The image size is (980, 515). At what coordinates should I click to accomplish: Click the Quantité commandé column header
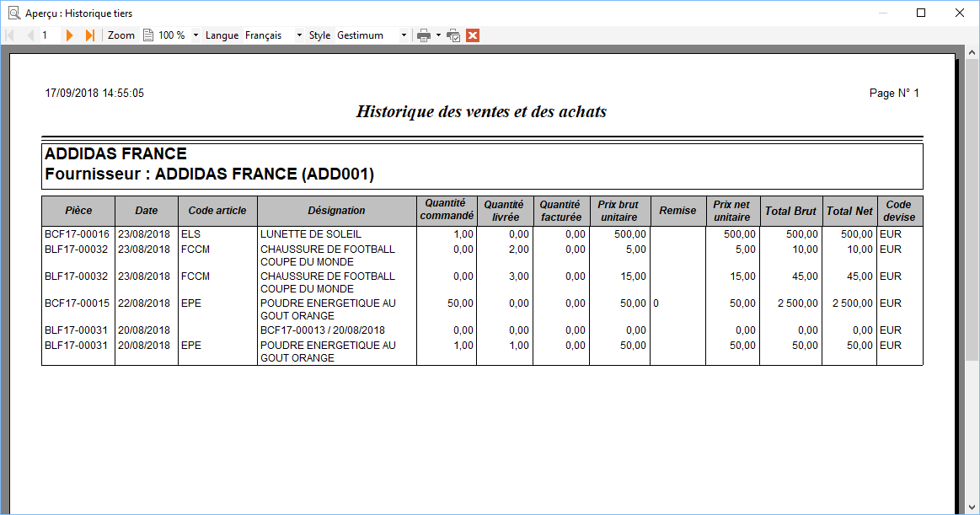(447, 211)
